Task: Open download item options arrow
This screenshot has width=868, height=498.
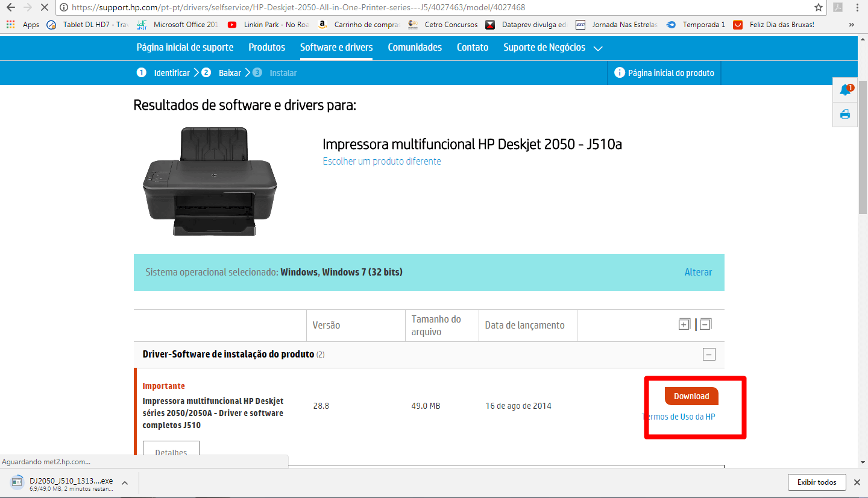Action: [x=125, y=482]
